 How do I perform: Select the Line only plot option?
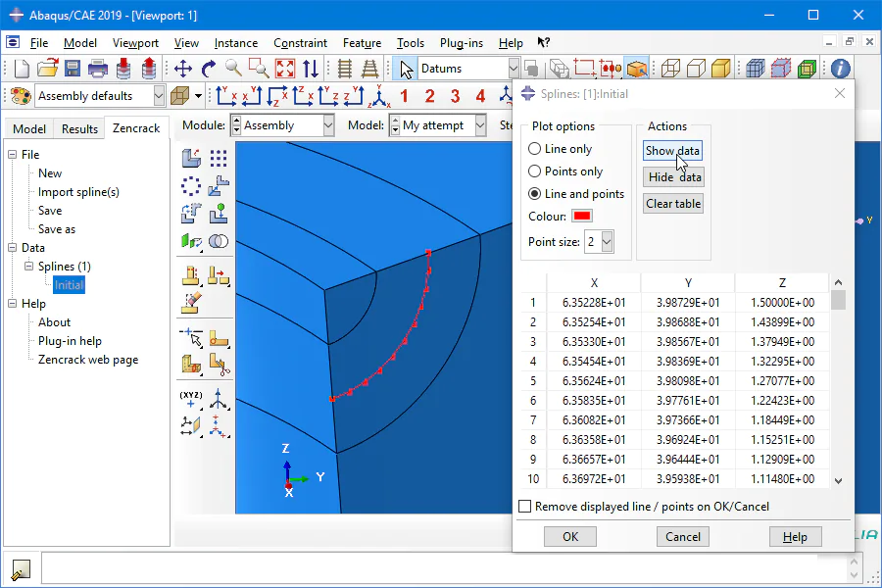click(x=534, y=149)
